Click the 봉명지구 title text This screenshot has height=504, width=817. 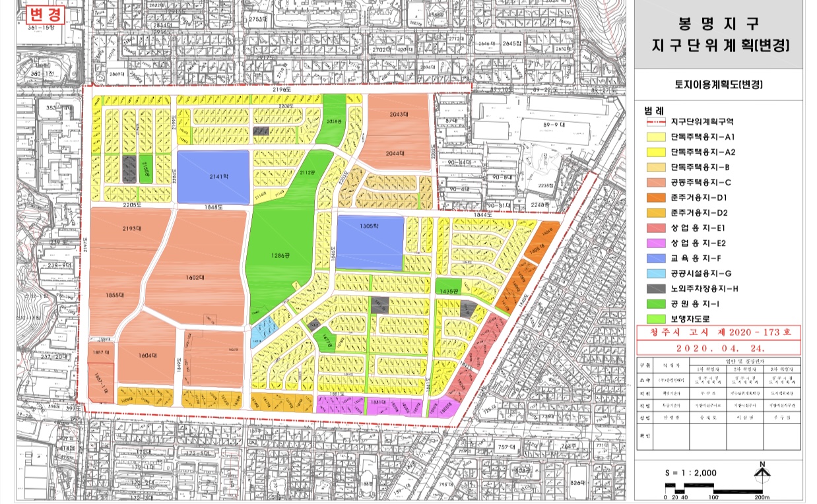pos(719,24)
